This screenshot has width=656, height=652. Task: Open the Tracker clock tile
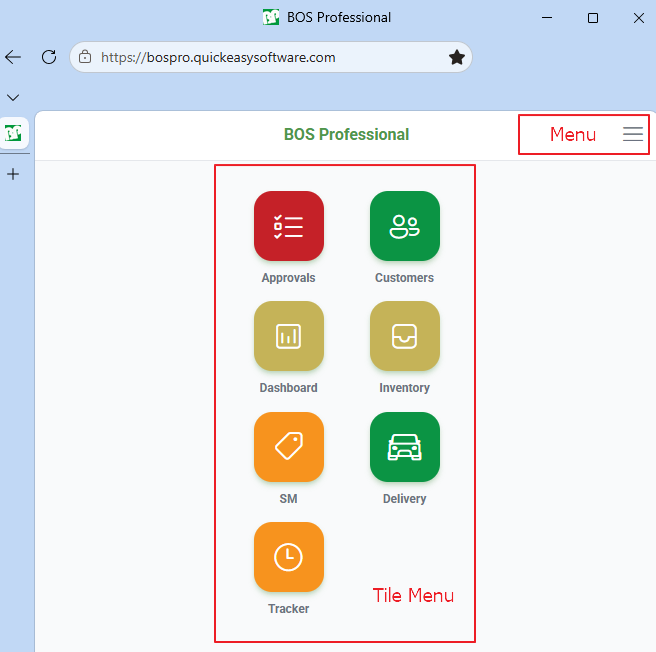pos(289,557)
